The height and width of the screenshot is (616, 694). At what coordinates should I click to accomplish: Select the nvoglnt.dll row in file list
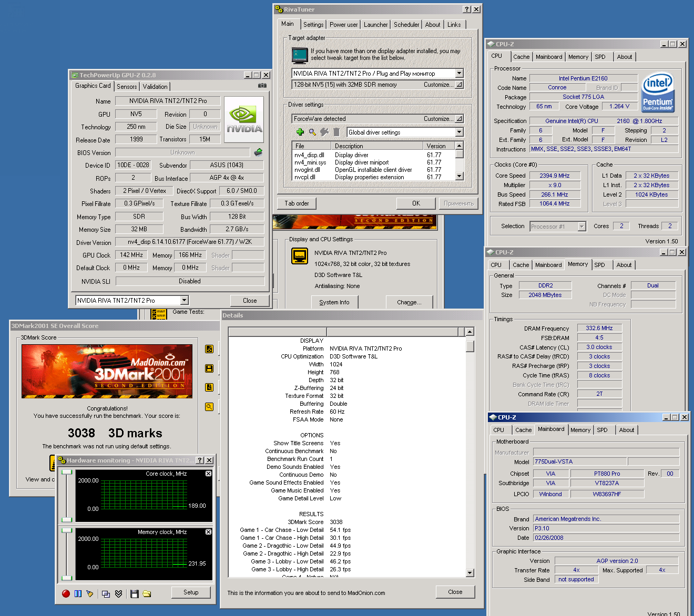tap(373, 170)
